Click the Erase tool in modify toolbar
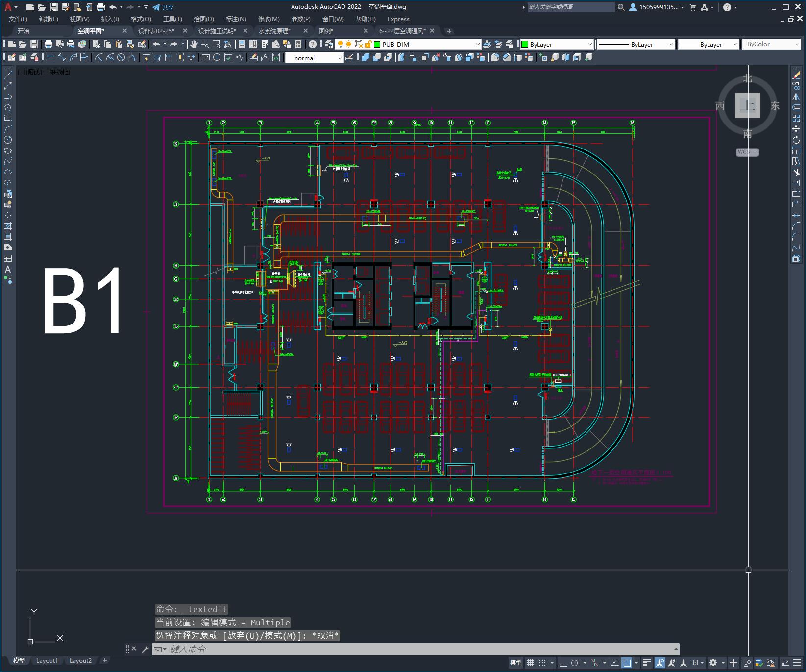 796,75
